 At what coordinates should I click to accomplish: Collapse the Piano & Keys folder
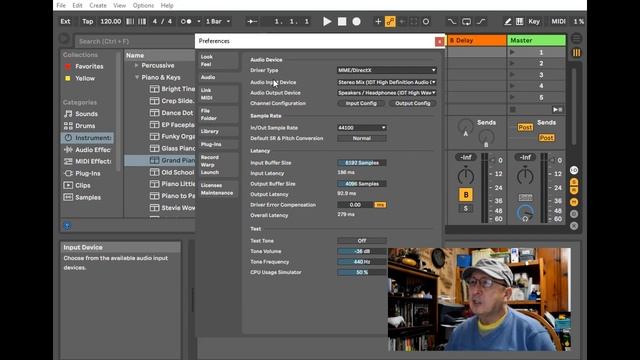tap(136, 77)
